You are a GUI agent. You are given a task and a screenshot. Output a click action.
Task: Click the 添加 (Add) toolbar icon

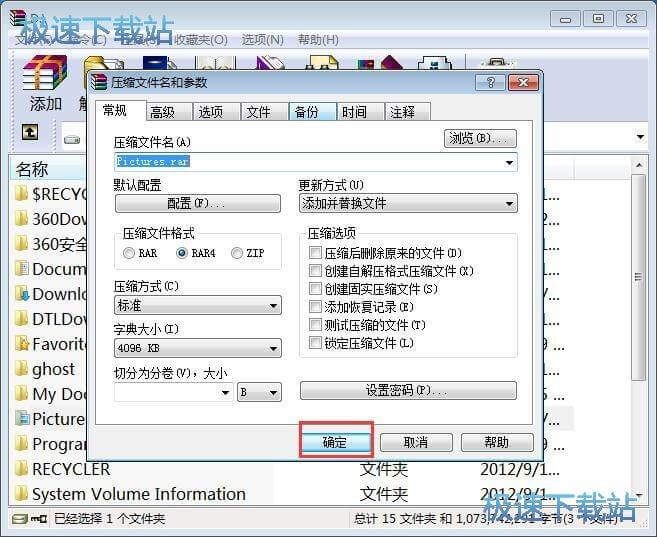44,78
